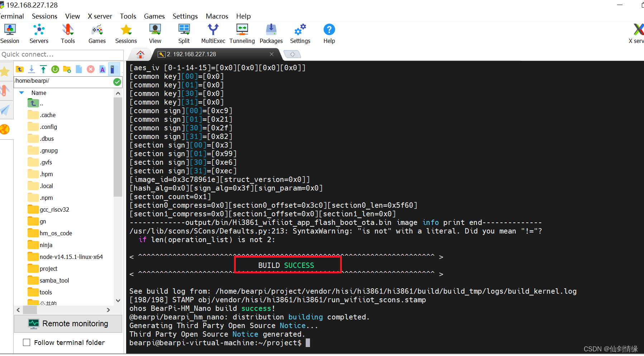Upload files via SFTP toolbar arrow

[43, 69]
